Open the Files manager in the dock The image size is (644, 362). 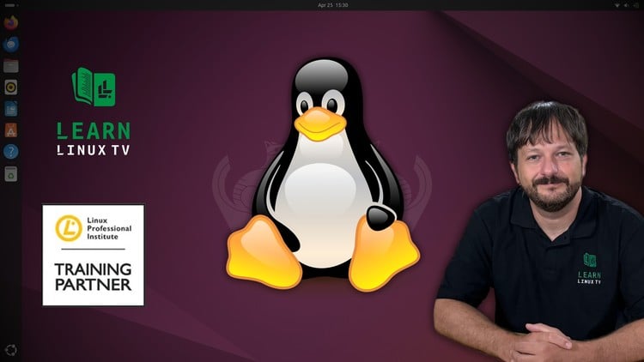11,66
